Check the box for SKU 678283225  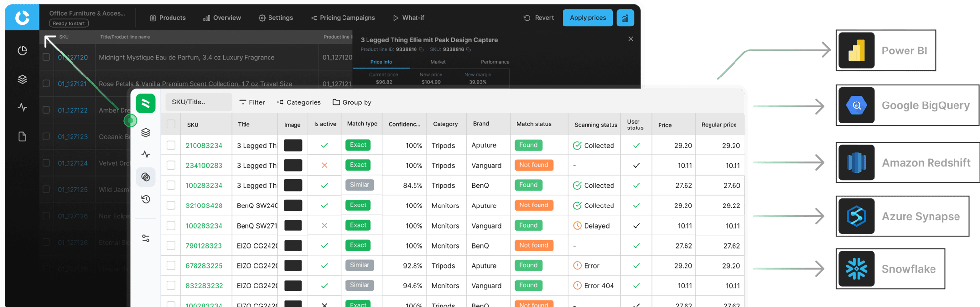171,266
